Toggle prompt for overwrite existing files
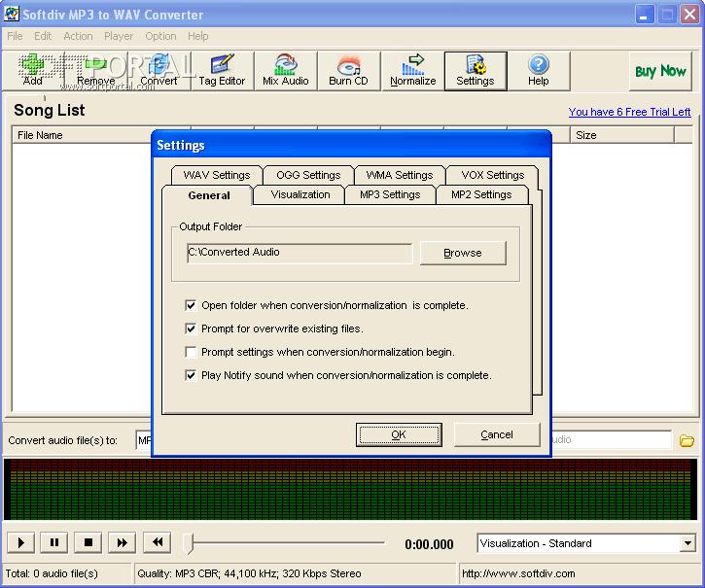705x588 pixels. point(191,329)
